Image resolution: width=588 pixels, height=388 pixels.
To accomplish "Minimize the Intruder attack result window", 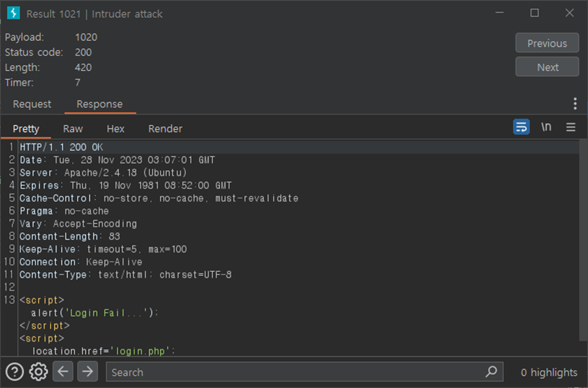I will (x=499, y=13).
